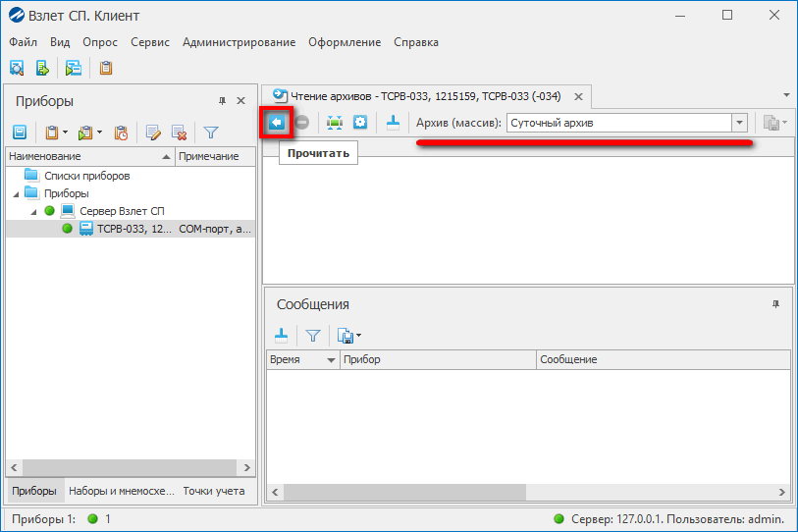Collapse the Приборы tree folder

[17, 194]
